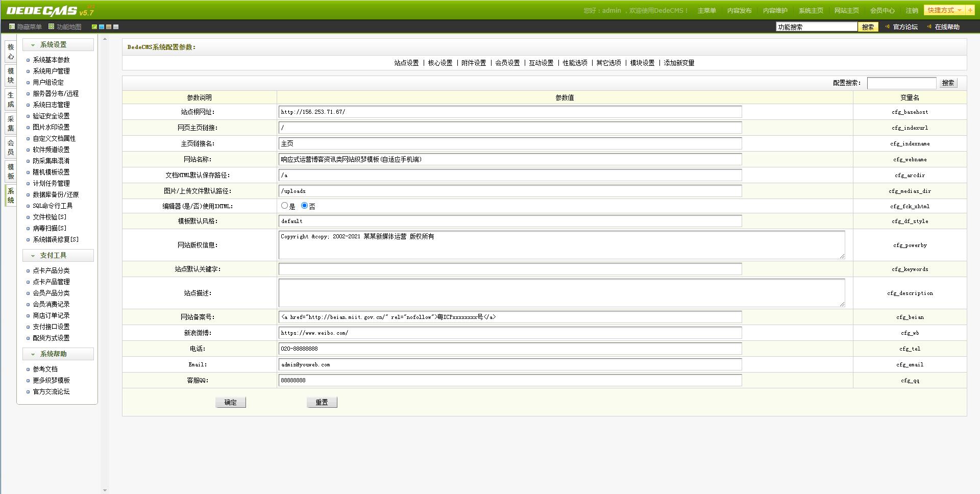
Task: Go to 网站主页 in the top navigation
Action: (846, 11)
